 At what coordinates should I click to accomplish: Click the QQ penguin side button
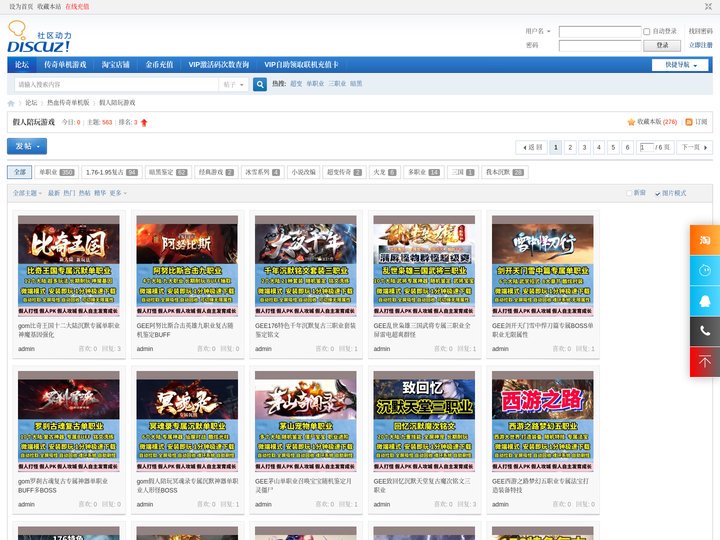(x=705, y=301)
